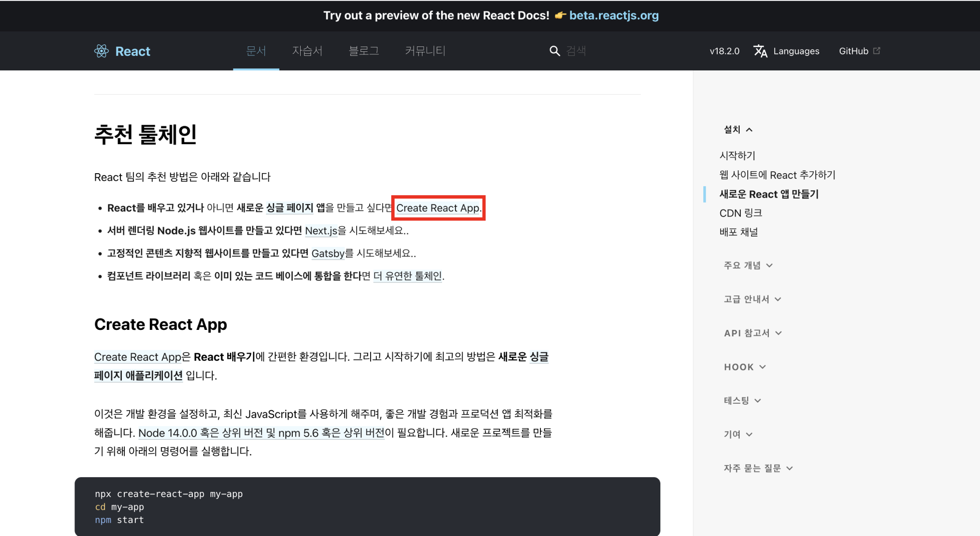Open the Gatsby link
The image size is (980, 536).
pyautogui.click(x=328, y=254)
